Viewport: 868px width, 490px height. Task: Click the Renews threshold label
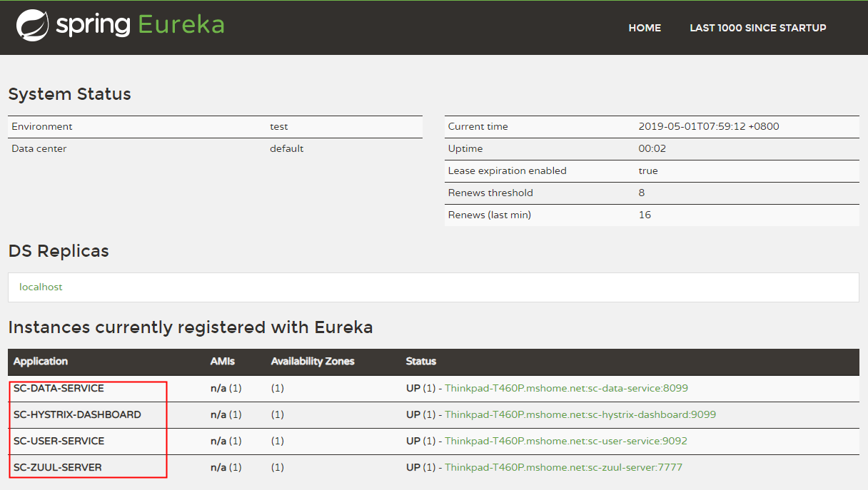click(490, 193)
